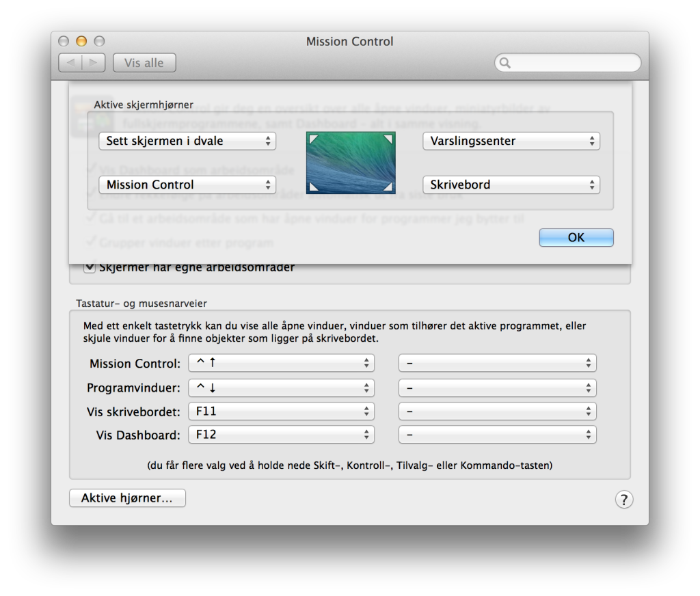Click the search magnifier icon
This screenshot has width=700, height=596.
coord(505,63)
